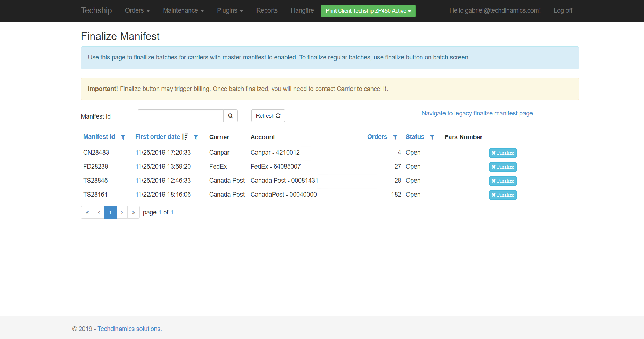Expand the Maintenance dropdown

click(x=183, y=10)
